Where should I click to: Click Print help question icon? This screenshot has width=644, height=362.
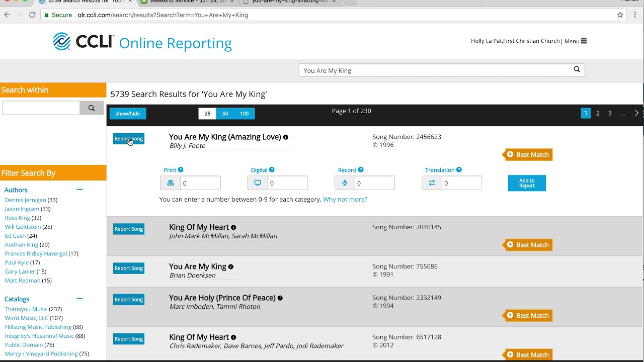click(181, 170)
